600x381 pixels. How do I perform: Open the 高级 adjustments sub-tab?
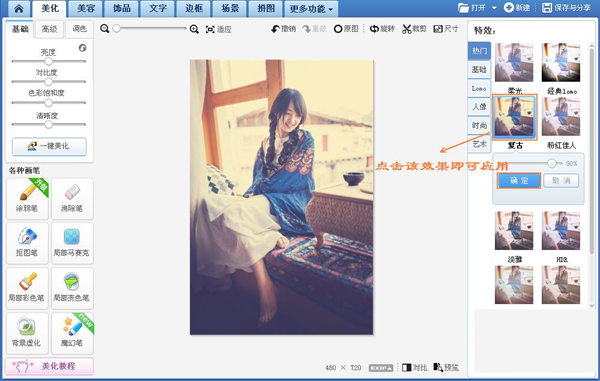(x=49, y=29)
